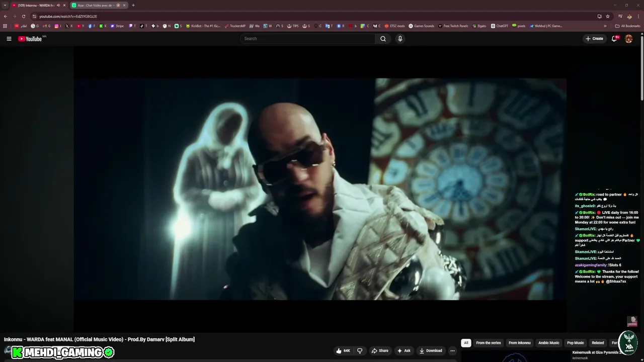Open Free Twitch Panels bookmark

(453, 26)
